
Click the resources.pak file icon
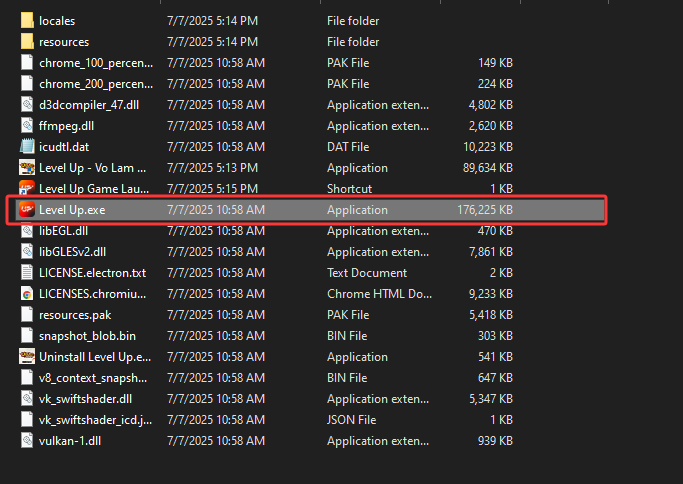click(x=27, y=315)
